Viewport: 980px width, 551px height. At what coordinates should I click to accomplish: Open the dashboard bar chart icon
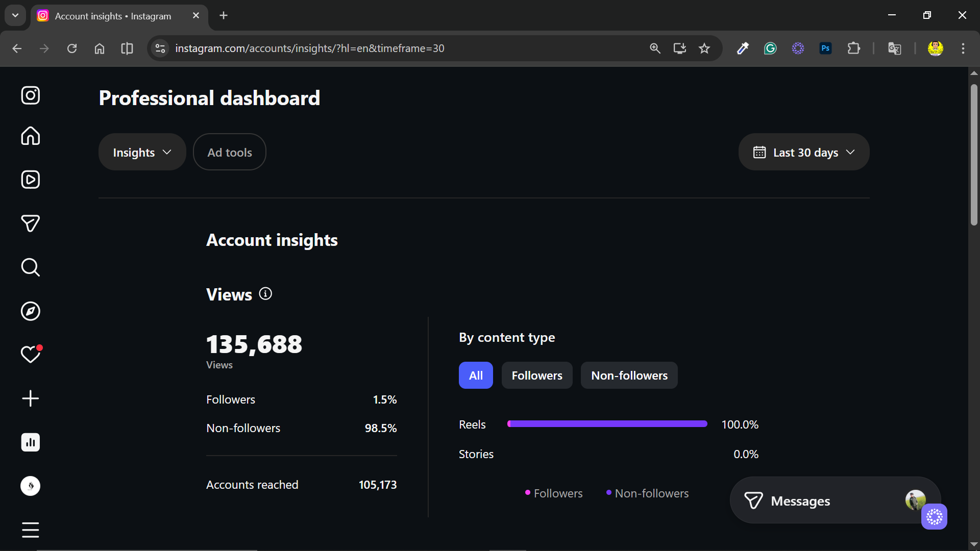[x=31, y=442]
